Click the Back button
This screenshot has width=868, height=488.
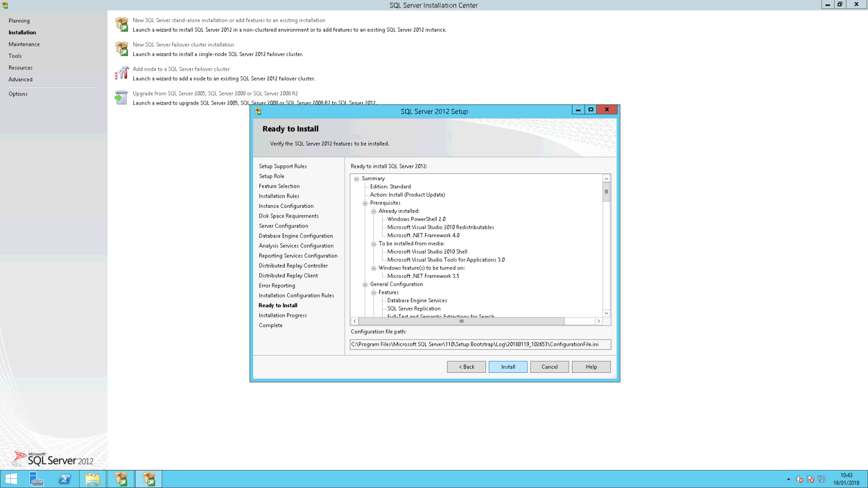click(x=466, y=367)
